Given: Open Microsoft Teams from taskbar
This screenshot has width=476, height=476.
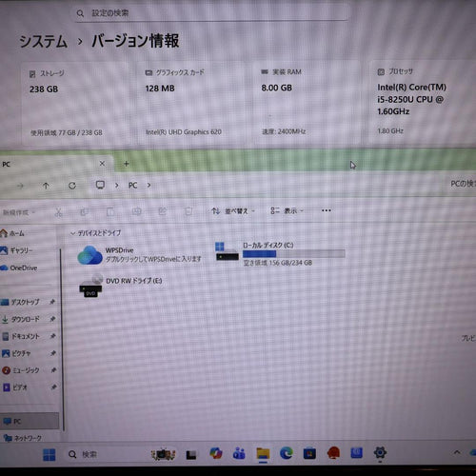Looking at the screenshot, I should pos(239,453).
